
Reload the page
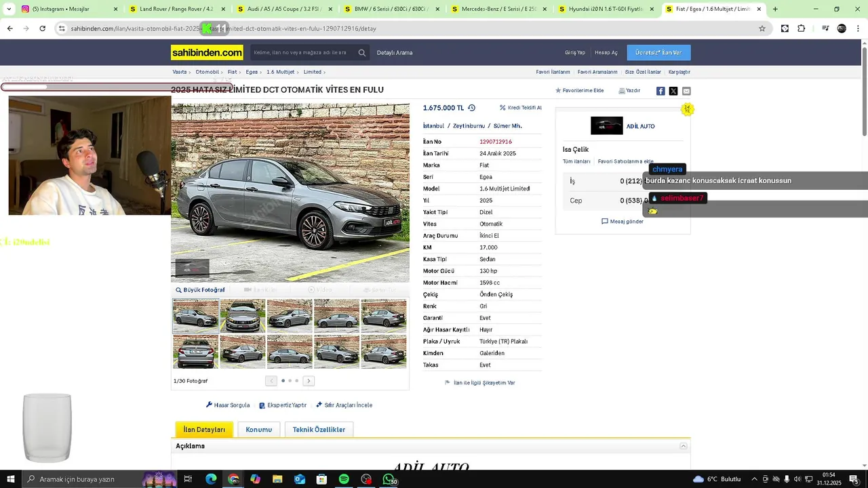(x=42, y=28)
